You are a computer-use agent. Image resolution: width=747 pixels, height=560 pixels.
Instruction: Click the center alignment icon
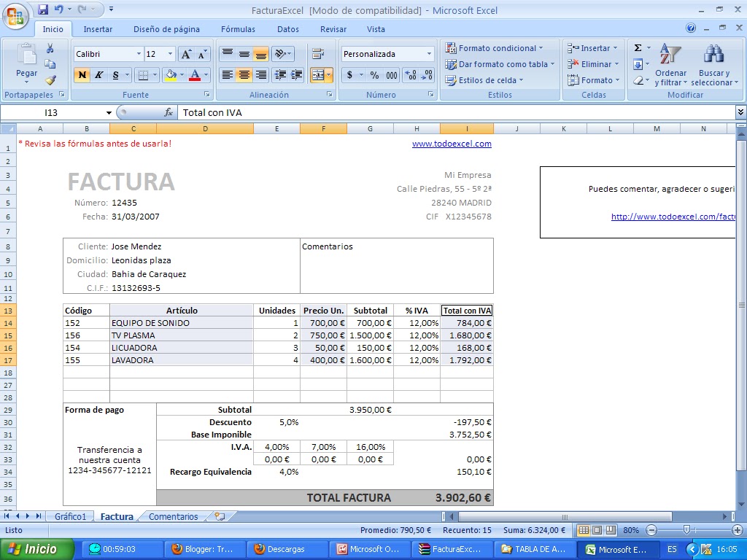(x=243, y=74)
